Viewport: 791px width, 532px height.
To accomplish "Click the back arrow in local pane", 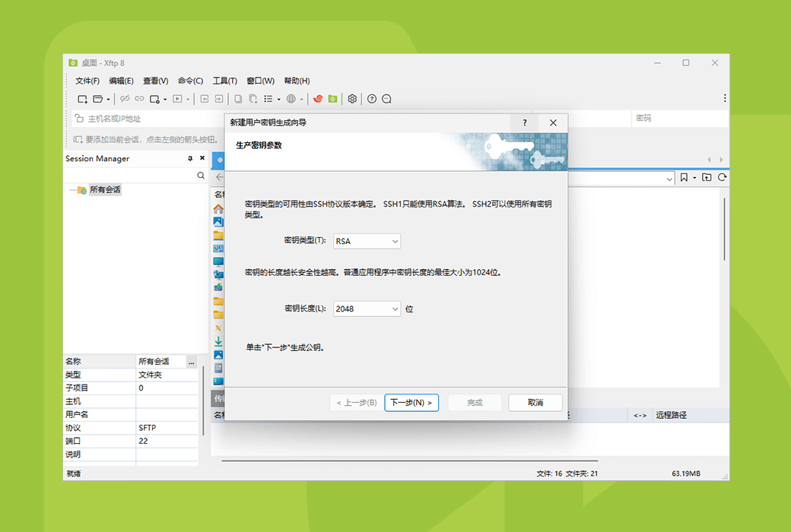I will coord(220,177).
